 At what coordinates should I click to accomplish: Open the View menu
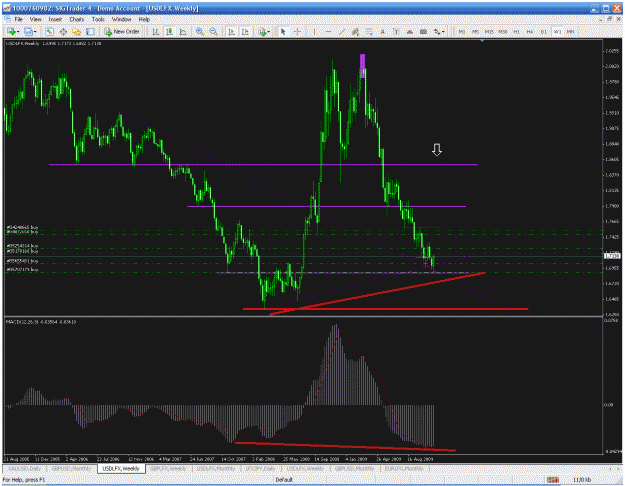point(35,19)
